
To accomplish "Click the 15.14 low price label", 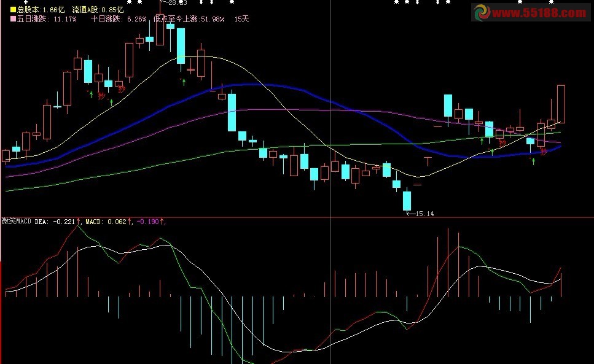I will coord(424,214).
